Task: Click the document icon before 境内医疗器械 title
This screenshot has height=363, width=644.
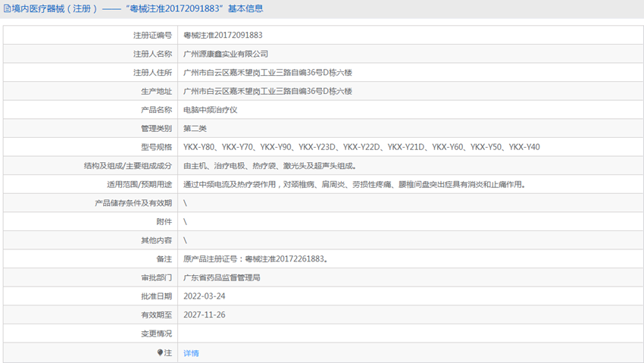Action: click(6, 9)
